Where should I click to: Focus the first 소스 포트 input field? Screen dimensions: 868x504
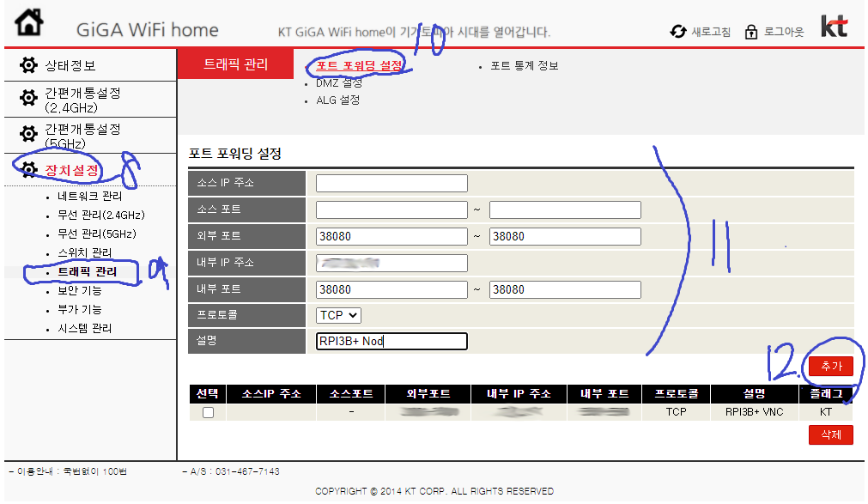click(x=392, y=209)
